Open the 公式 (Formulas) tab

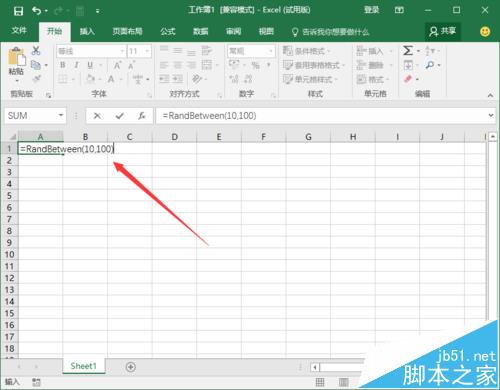pyautogui.click(x=168, y=31)
